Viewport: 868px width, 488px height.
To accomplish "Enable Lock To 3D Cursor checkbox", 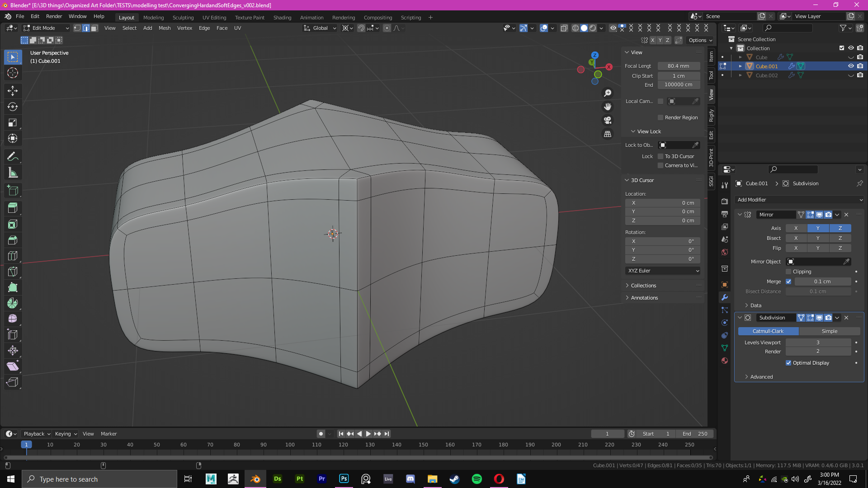I will click(660, 156).
